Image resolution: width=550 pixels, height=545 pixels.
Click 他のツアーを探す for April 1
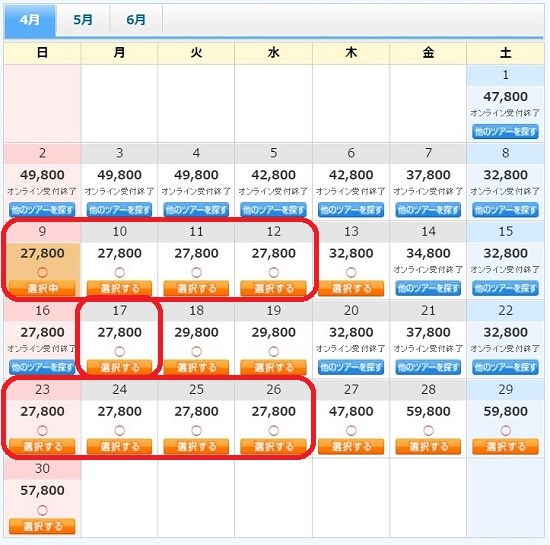(505, 132)
